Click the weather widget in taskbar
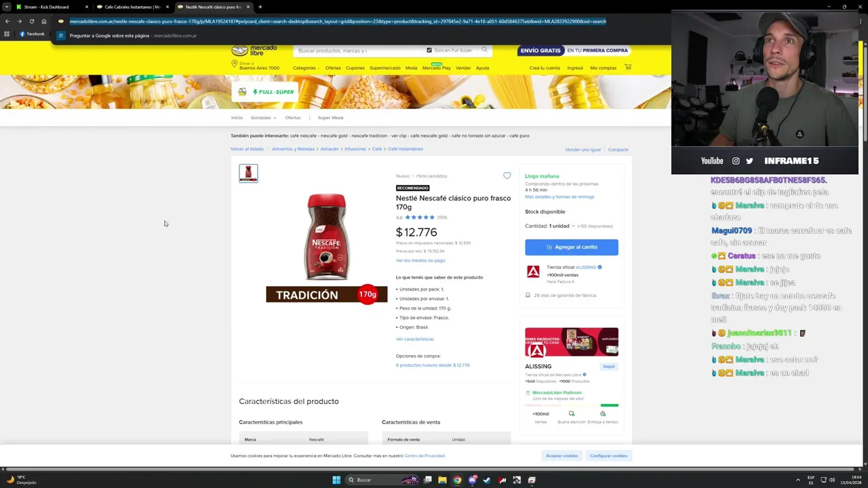The height and width of the screenshot is (488, 868). 22,480
